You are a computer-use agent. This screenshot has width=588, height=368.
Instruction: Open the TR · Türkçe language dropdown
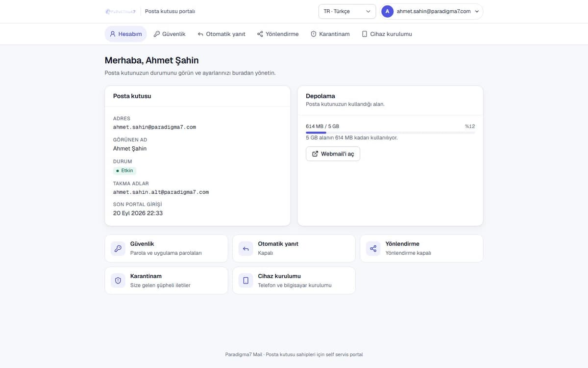pos(347,11)
